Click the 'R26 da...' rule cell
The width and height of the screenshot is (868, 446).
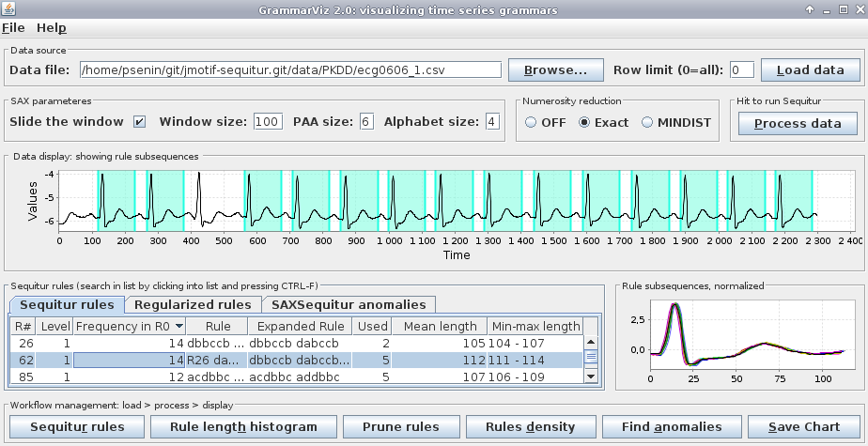point(217,361)
